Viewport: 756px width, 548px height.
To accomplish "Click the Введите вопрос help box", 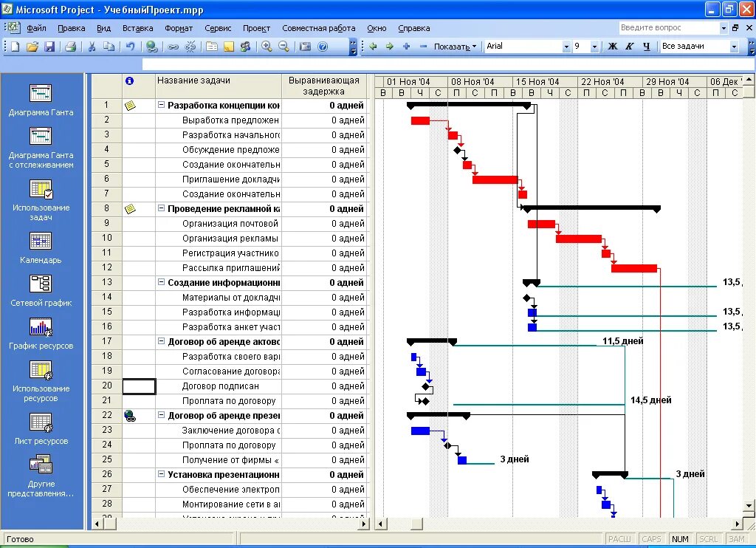I will [x=669, y=27].
